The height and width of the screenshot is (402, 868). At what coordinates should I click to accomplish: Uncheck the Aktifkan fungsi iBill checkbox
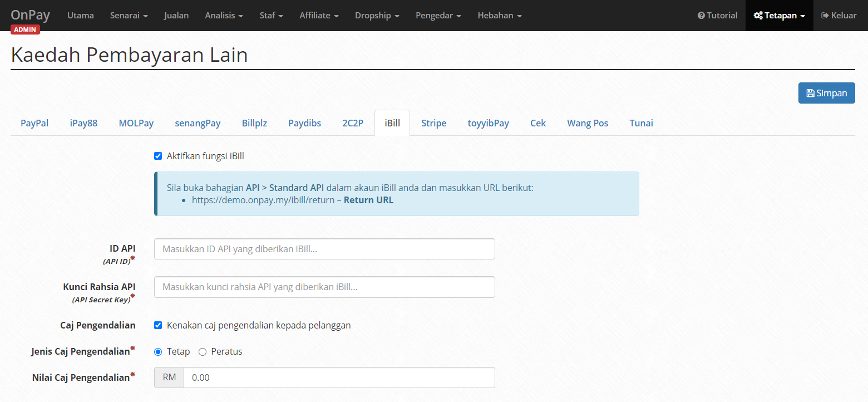click(158, 156)
